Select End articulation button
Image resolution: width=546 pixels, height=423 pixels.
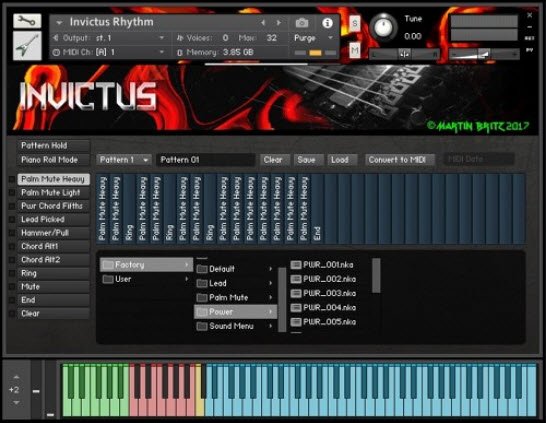(53, 300)
